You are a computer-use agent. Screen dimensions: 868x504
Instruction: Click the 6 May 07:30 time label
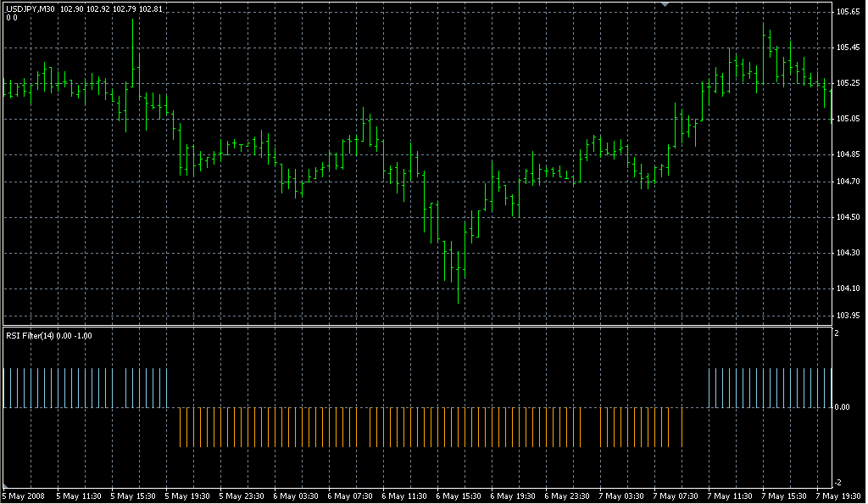pyautogui.click(x=350, y=496)
